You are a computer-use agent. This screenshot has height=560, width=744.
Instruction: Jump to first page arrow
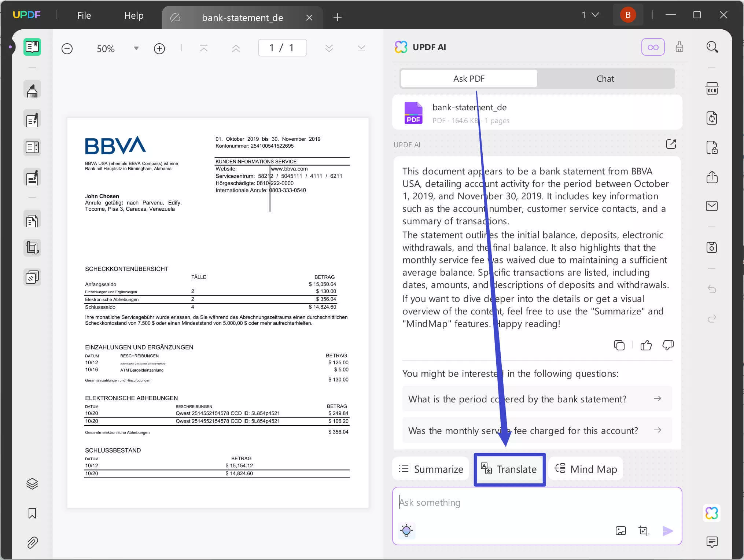[x=204, y=48]
